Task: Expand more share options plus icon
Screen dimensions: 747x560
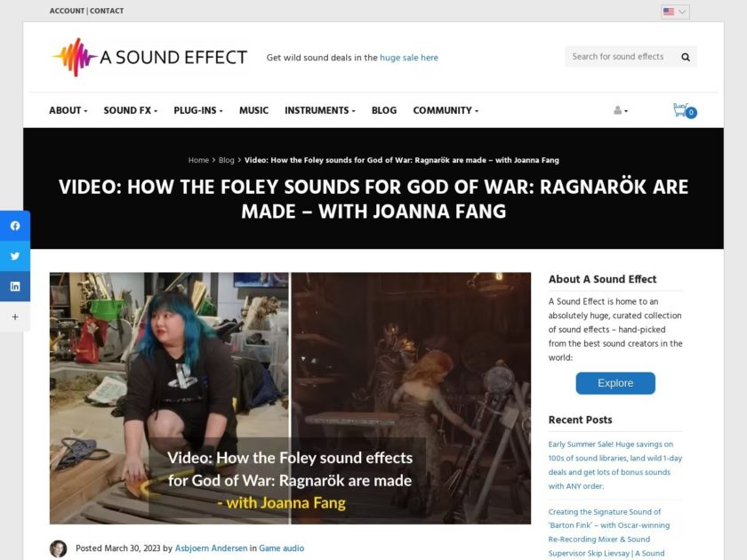Action: pos(15,316)
